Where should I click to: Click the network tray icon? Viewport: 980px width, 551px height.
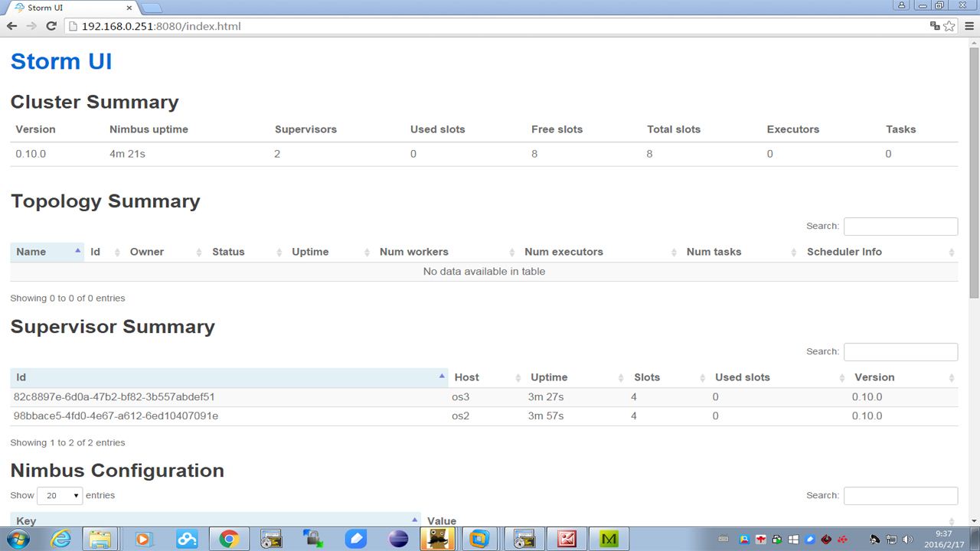tap(892, 540)
